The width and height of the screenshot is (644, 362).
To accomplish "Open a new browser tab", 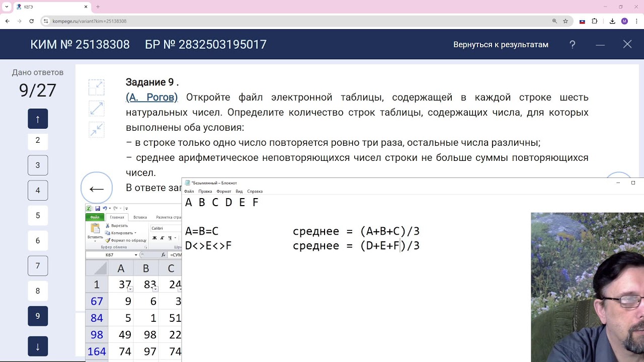I will tap(98, 7).
